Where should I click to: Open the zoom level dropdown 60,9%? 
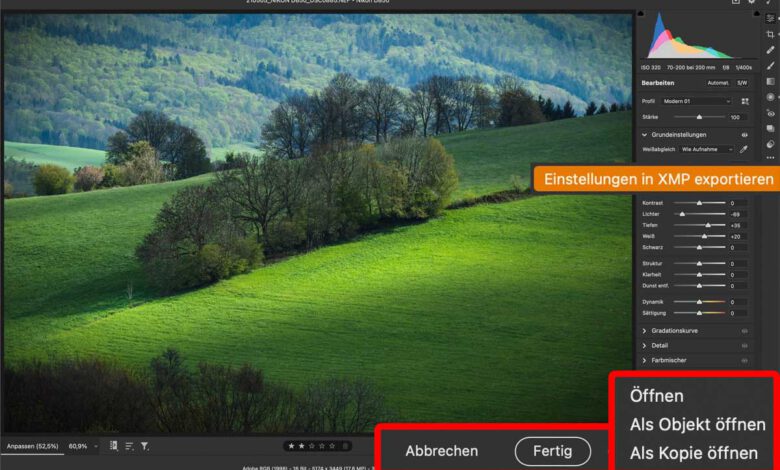tap(83, 446)
